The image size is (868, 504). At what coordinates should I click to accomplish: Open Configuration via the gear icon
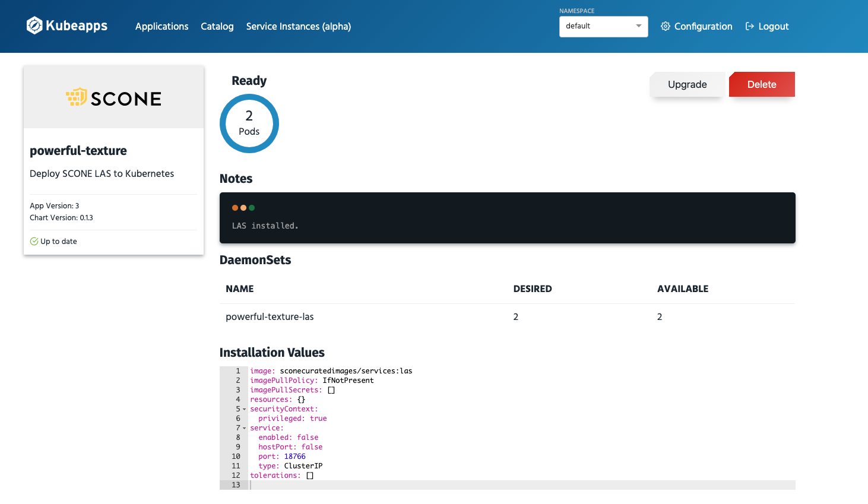point(665,26)
